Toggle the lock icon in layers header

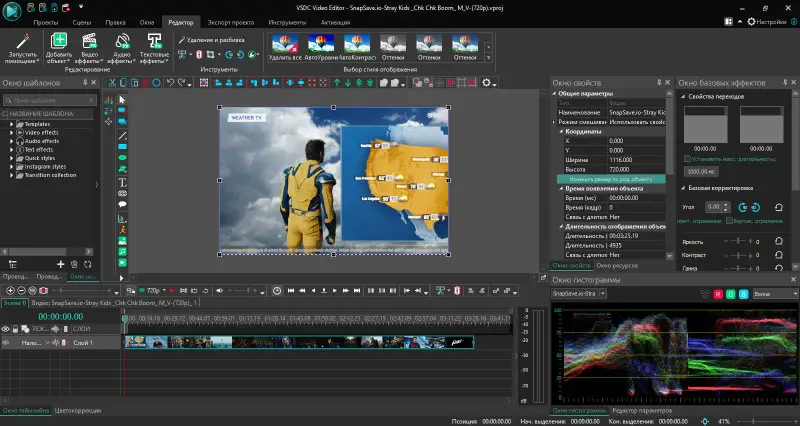coord(15,329)
